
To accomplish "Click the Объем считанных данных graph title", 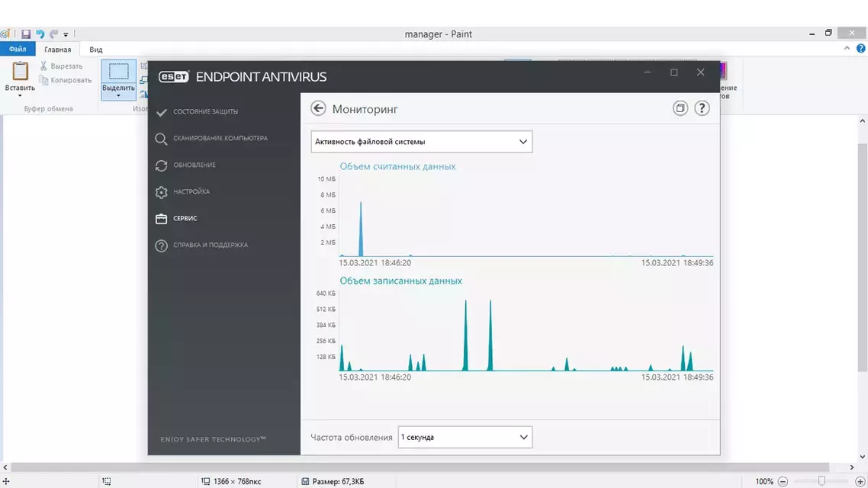I will pyautogui.click(x=397, y=166).
